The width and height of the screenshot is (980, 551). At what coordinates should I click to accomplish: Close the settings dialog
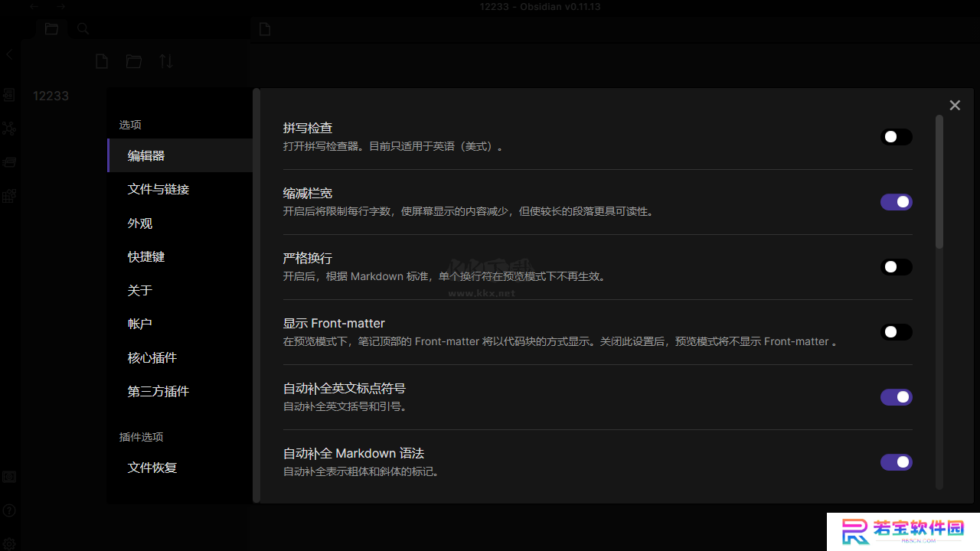[x=955, y=106]
